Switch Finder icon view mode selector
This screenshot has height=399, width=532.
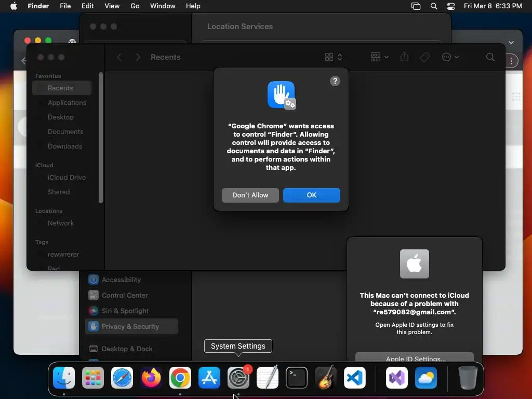(333, 57)
